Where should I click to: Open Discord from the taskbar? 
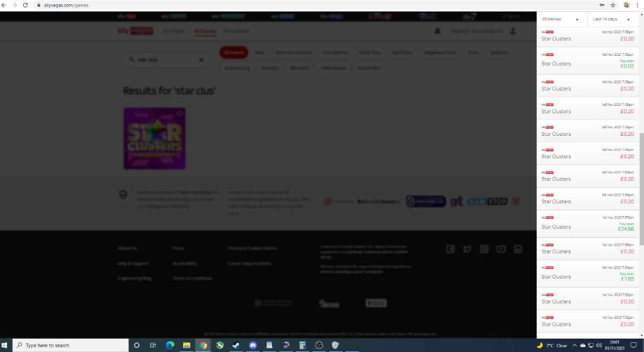coord(253,345)
